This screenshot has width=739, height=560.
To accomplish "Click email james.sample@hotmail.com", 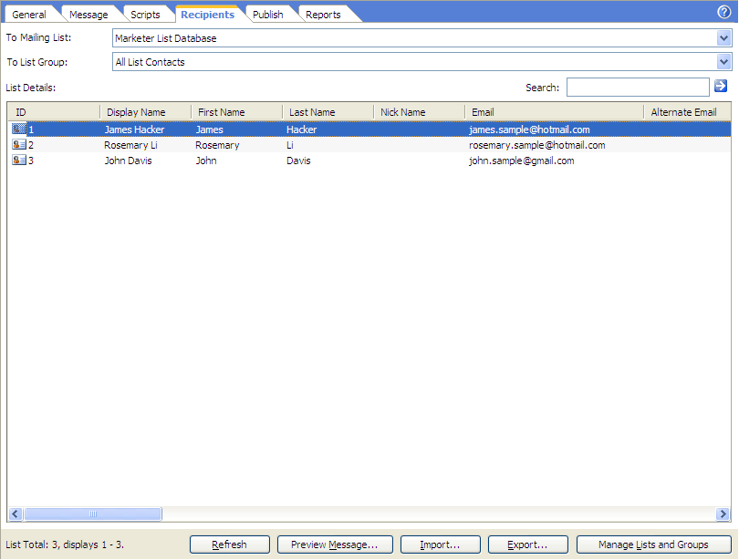I will (529, 130).
